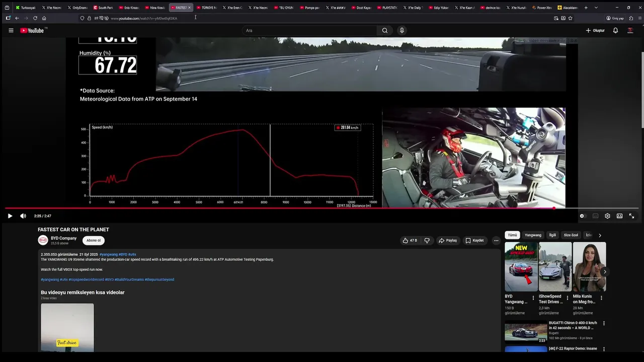The height and width of the screenshot is (362, 644).
Task: Expand the list all tabs chevron
Action: pos(596,8)
